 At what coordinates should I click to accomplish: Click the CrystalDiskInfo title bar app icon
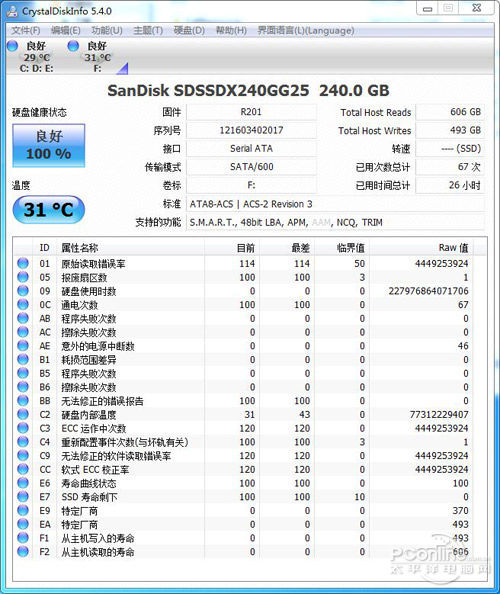(x=12, y=11)
